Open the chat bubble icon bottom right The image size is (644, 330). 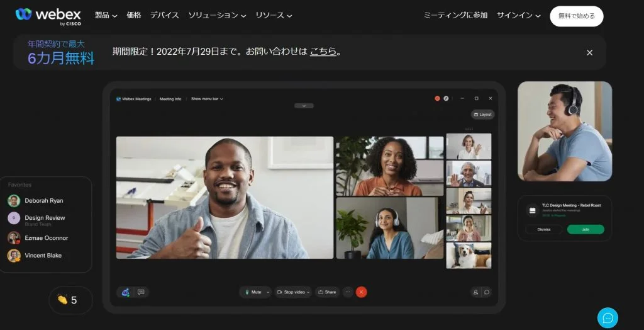coord(608,318)
